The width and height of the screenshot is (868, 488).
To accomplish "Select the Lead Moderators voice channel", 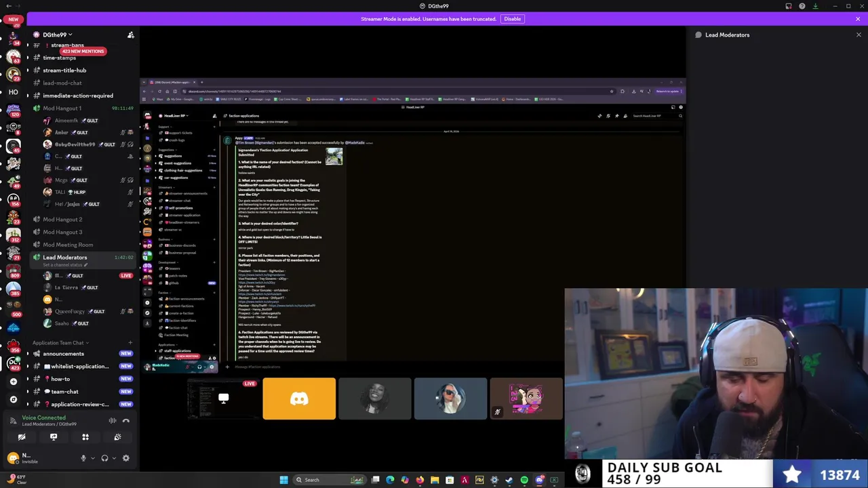I will click(x=65, y=257).
